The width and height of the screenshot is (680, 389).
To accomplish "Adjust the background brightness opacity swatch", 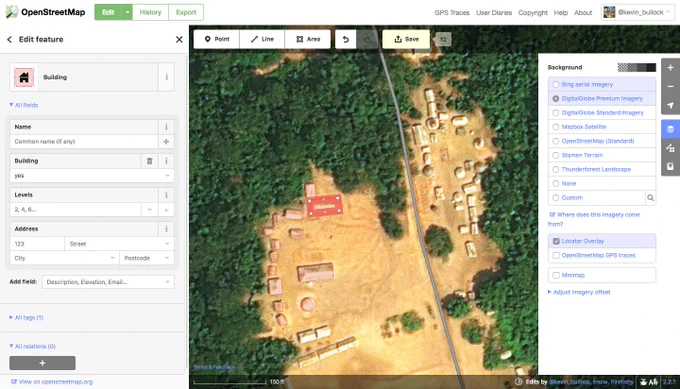I will point(637,67).
